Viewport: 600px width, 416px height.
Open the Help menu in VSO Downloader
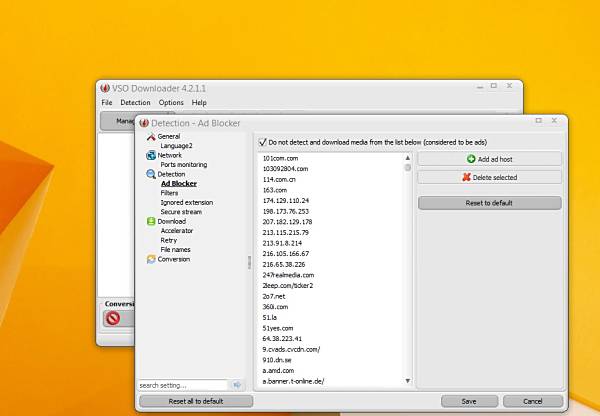199,103
